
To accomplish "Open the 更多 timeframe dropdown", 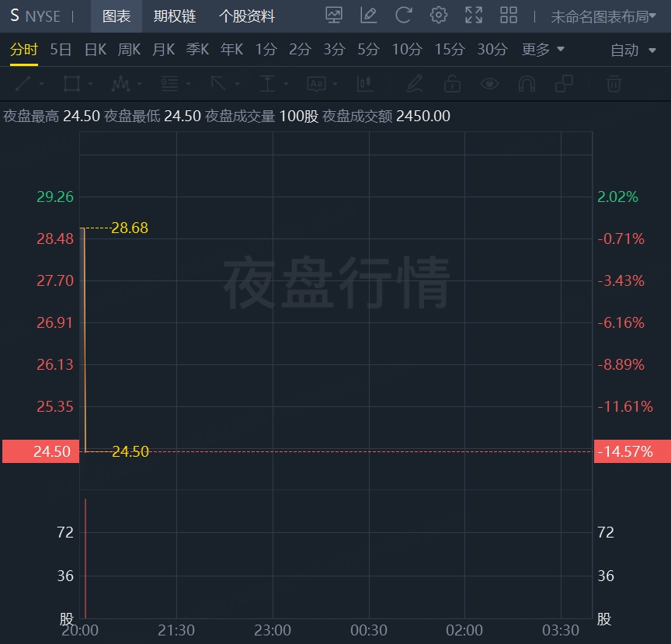I will [543, 50].
